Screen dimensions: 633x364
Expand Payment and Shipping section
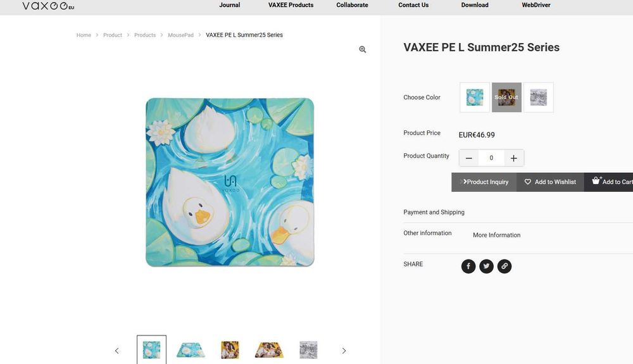(x=434, y=212)
